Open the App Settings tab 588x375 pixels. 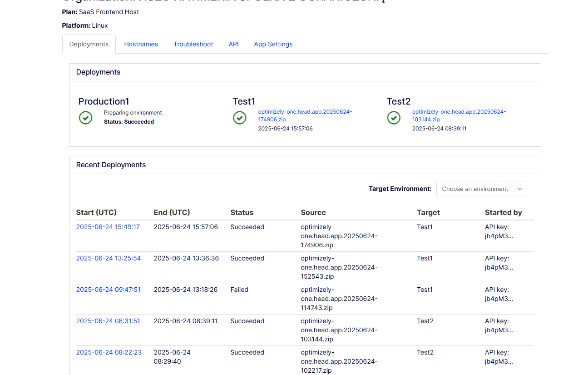point(273,44)
